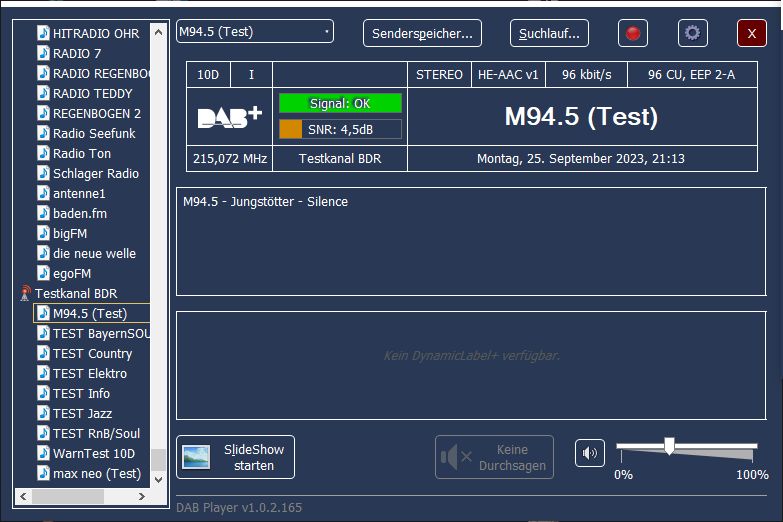Image resolution: width=783 pixels, height=522 pixels.
Task: Click the 96 CU, EEP 2-A cell
Action: tap(692, 74)
